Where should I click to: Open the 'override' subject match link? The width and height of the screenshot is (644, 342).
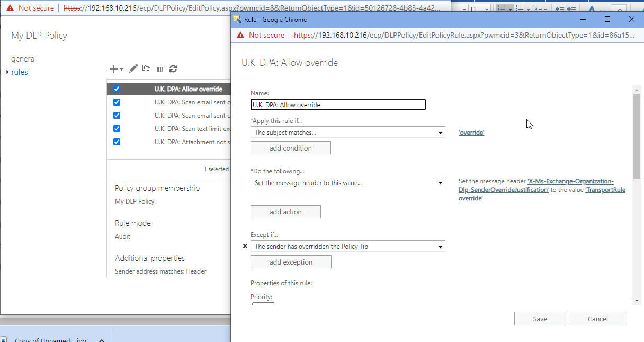coord(471,133)
